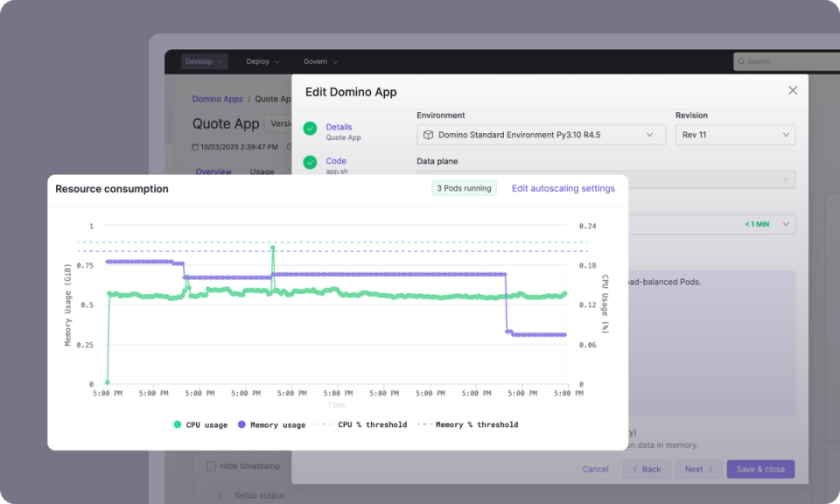Switch to the Usage tab
840x504 pixels.
pos(261,171)
